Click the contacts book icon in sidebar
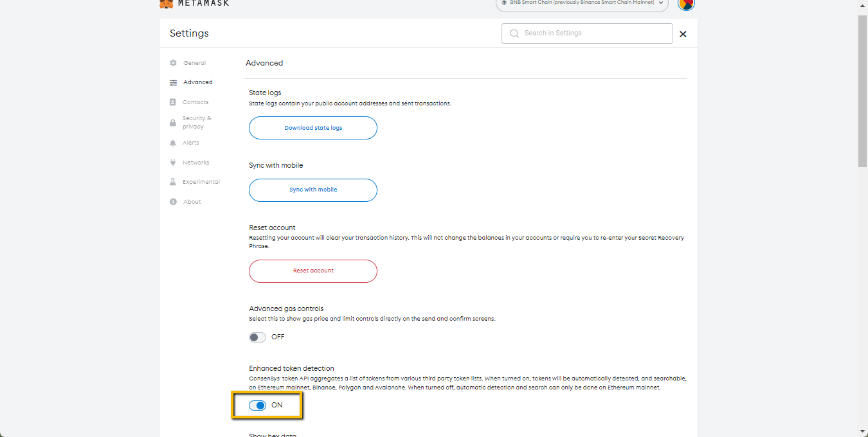Image resolution: width=868 pixels, height=437 pixels. pyautogui.click(x=173, y=102)
